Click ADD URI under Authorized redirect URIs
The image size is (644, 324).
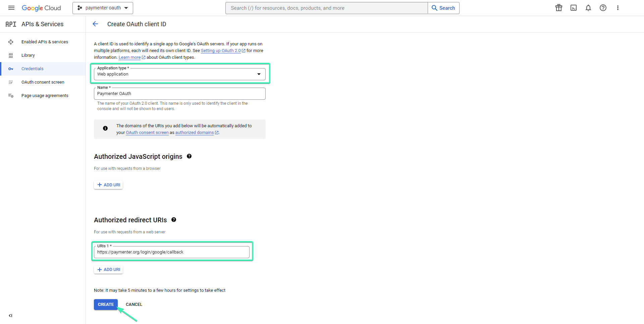point(108,269)
